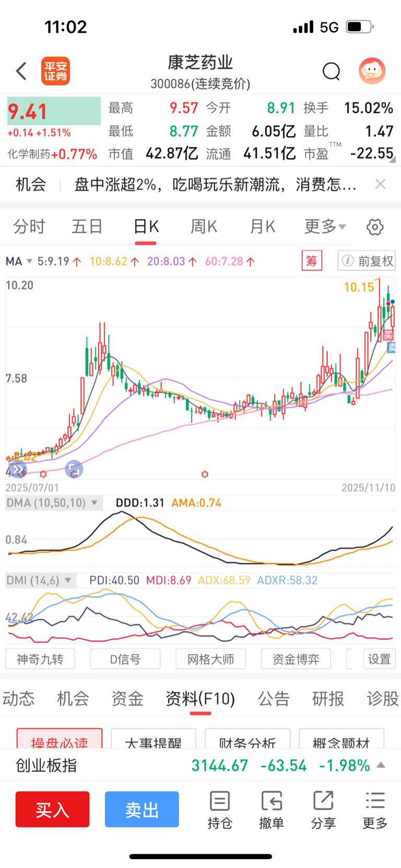Viewport: 401px width, 868px height.
Task: Tap the red 筹 chip distribution icon
Action: click(x=312, y=260)
